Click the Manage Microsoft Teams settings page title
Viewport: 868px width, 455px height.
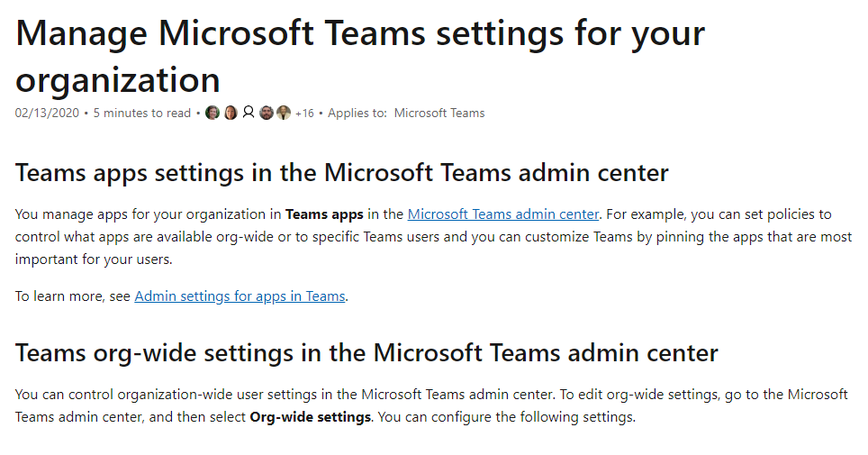[x=360, y=56]
